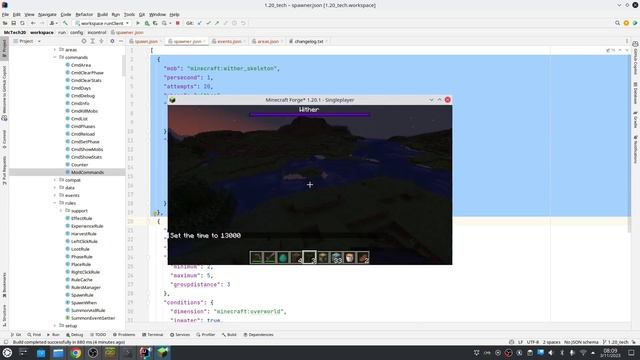Expand the areas folder in tree

[x=55, y=50]
